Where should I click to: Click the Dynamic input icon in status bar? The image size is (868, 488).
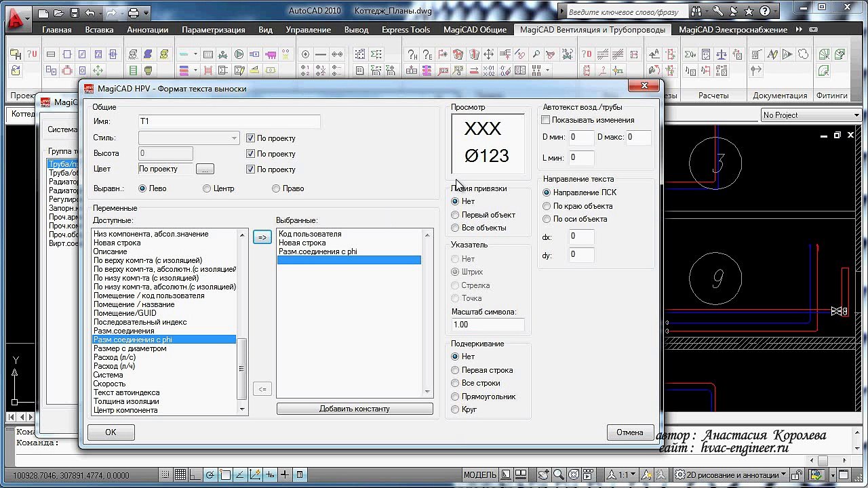(270, 475)
